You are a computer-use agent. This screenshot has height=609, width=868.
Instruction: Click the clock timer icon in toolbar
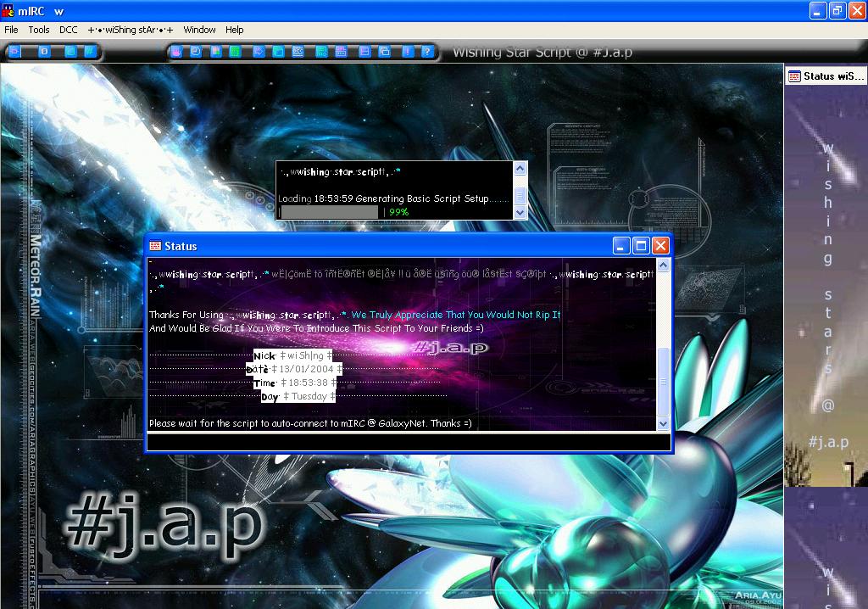coord(196,52)
